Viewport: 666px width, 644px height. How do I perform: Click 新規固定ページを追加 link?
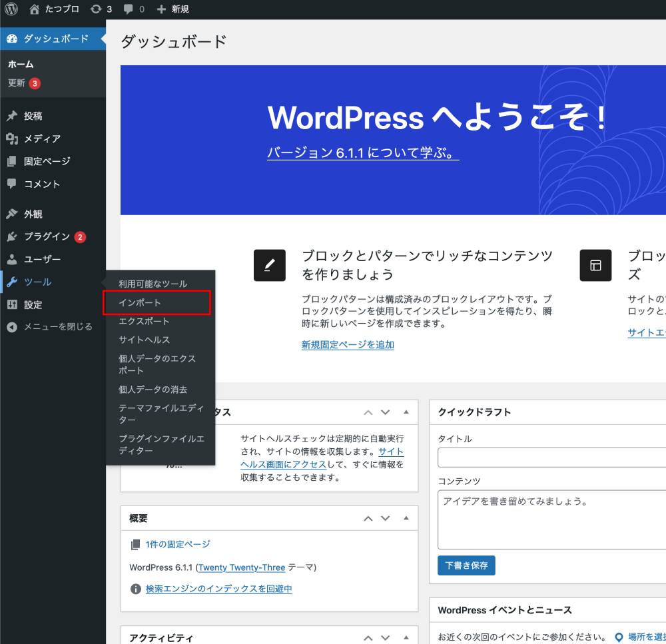tap(348, 344)
